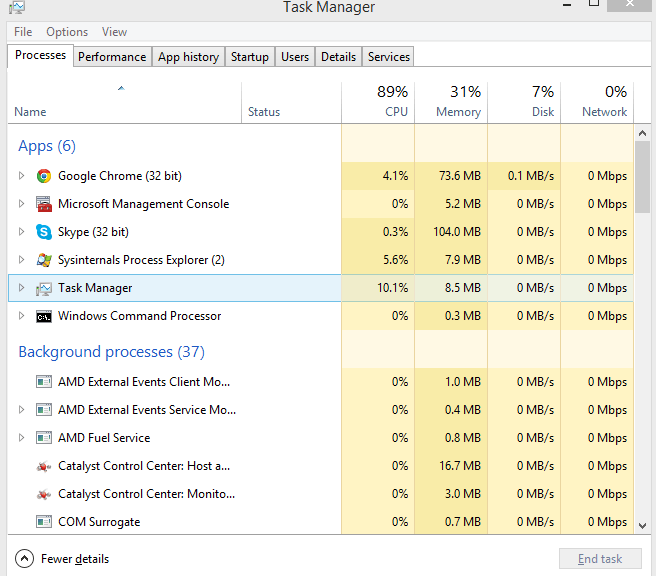Switch to the Startup tab
The image size is (656, 576).
point(250,56)
